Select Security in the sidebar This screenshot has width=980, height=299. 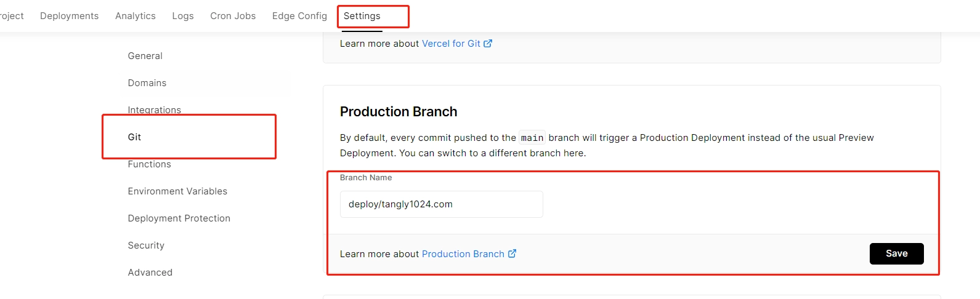(146, 245)
